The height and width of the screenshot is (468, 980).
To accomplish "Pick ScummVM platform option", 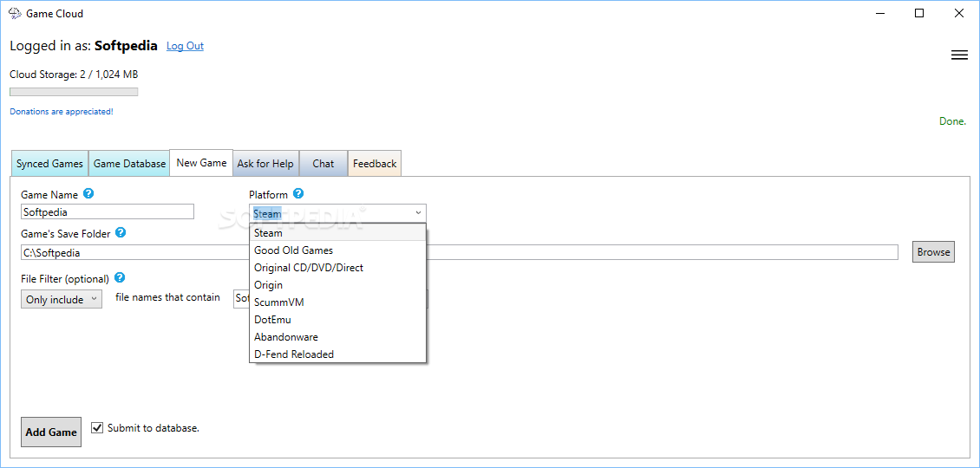I will tap(337, 302).
